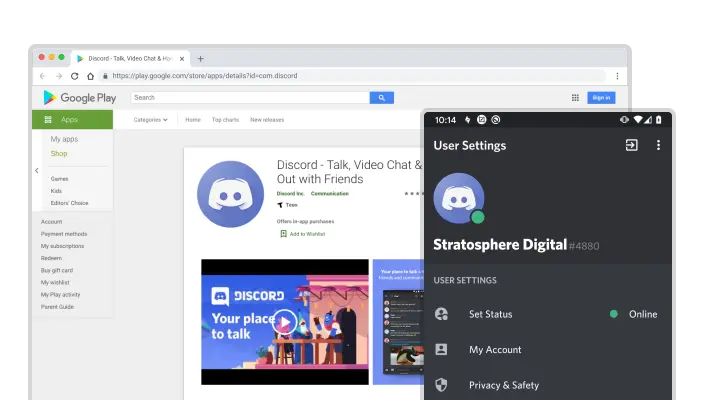Tap the green online status badge
This screenshot has width=704, height=400.
tap(478, 217)
